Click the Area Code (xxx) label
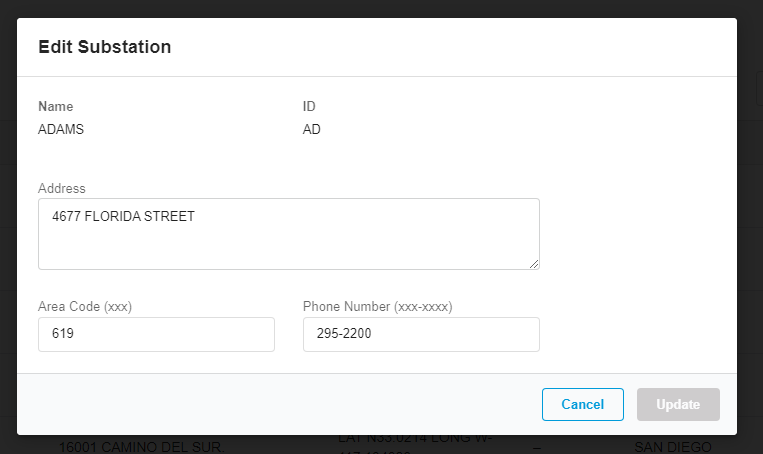Image resolution: width=763 pixels, height=454 pixels. click(85, 307)
